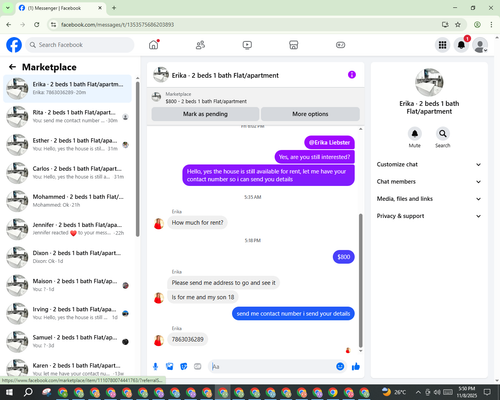Screen dimensions: 500x400
Task: Open the Windows notification center icon
Action: click(x=487, y=392)
